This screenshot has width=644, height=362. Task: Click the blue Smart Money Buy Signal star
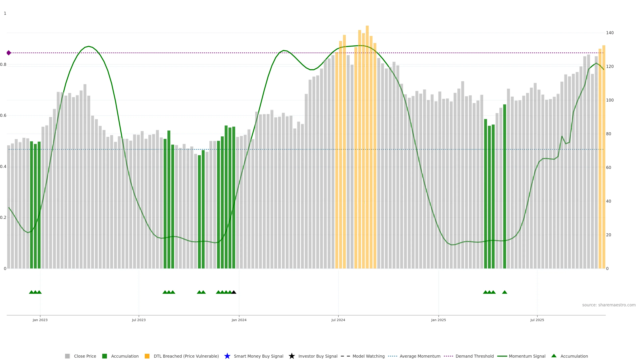227,356
